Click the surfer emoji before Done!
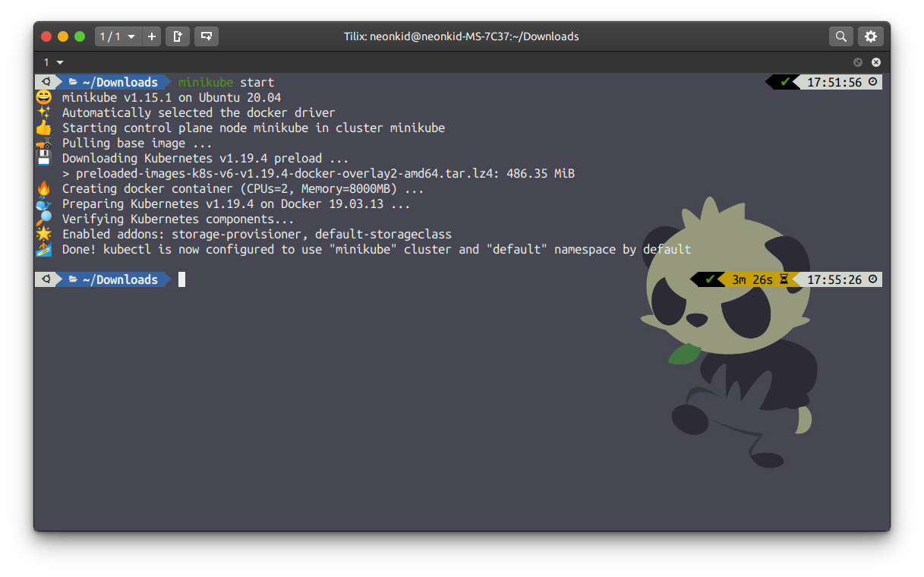 44,249
